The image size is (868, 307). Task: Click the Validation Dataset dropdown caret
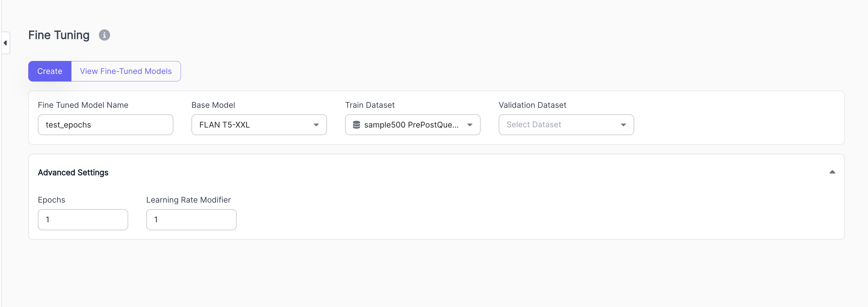tap(623, 125)
